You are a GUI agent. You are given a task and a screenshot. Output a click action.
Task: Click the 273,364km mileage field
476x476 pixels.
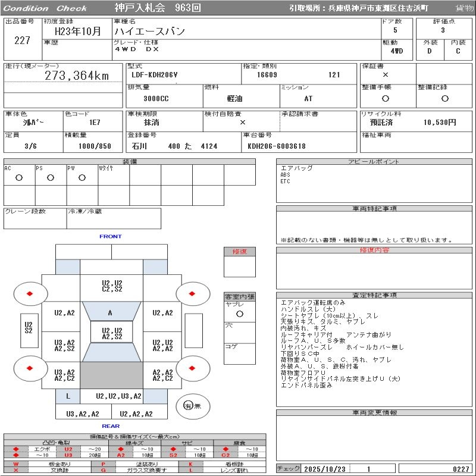coord(77,76)
